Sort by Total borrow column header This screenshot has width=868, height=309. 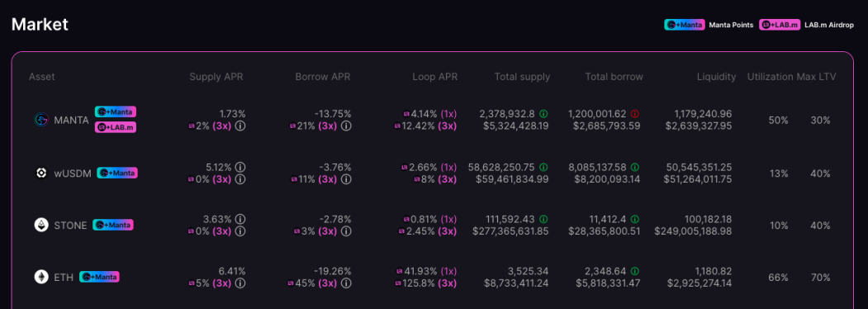point(614,77)
